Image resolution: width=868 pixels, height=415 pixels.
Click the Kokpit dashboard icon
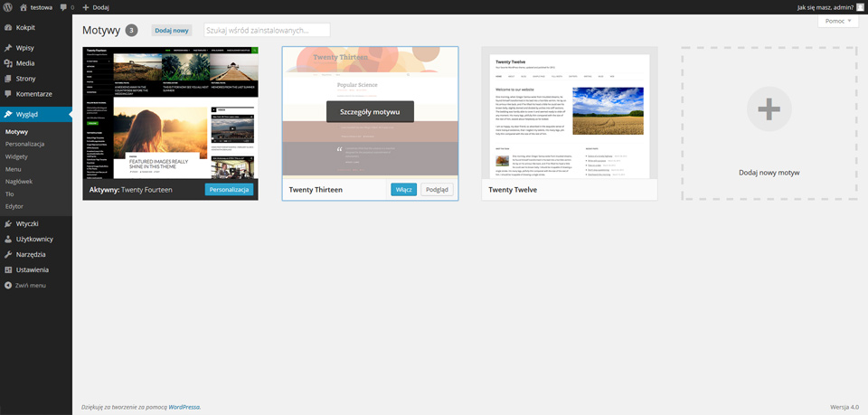click(x=8, y=27)
